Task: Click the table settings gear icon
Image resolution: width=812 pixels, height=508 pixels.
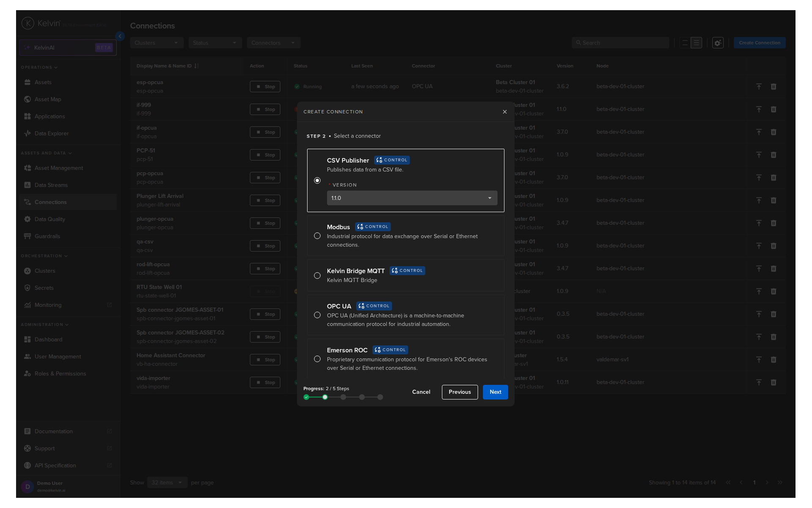Action: [718, 43]
